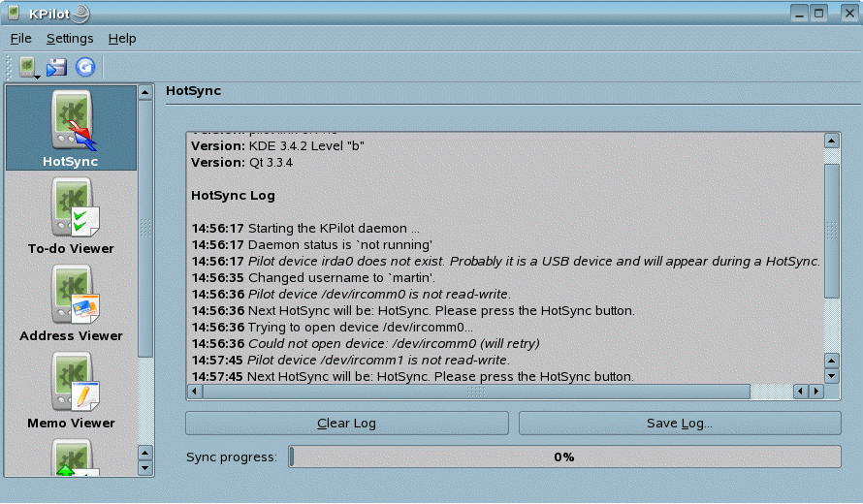Open the HotSync toolbar icon's dropdown arrow
The width and height of the screenshot is (863, 504).
38,78
